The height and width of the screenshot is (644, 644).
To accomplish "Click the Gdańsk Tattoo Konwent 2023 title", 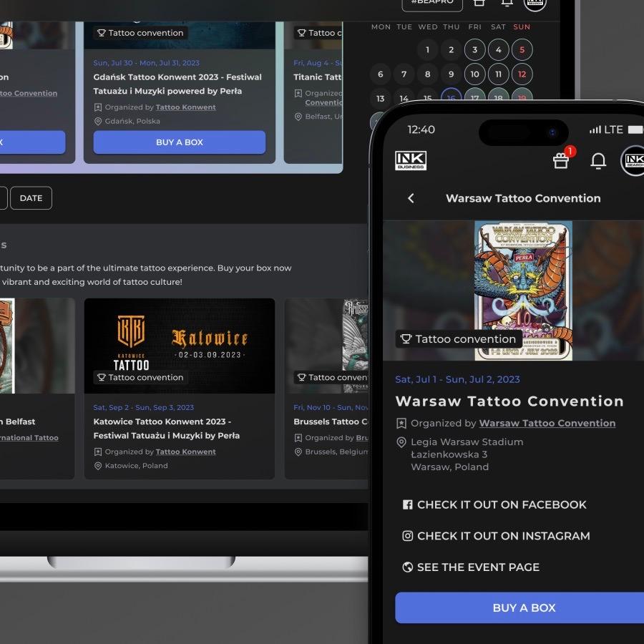I will 177,84.
